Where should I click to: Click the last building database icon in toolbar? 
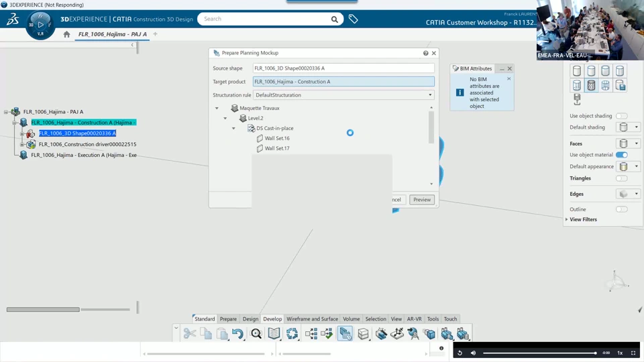tap(462, 333)
